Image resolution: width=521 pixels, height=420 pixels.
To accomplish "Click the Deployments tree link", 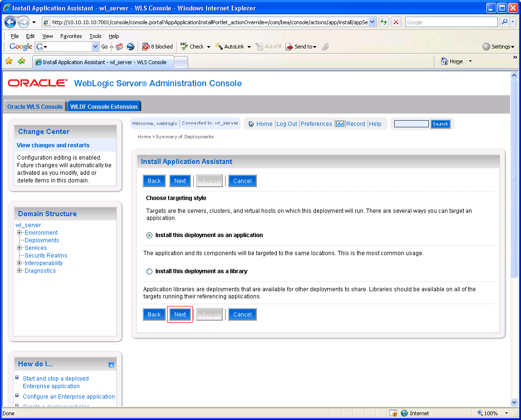I will (x=42, y=240).
